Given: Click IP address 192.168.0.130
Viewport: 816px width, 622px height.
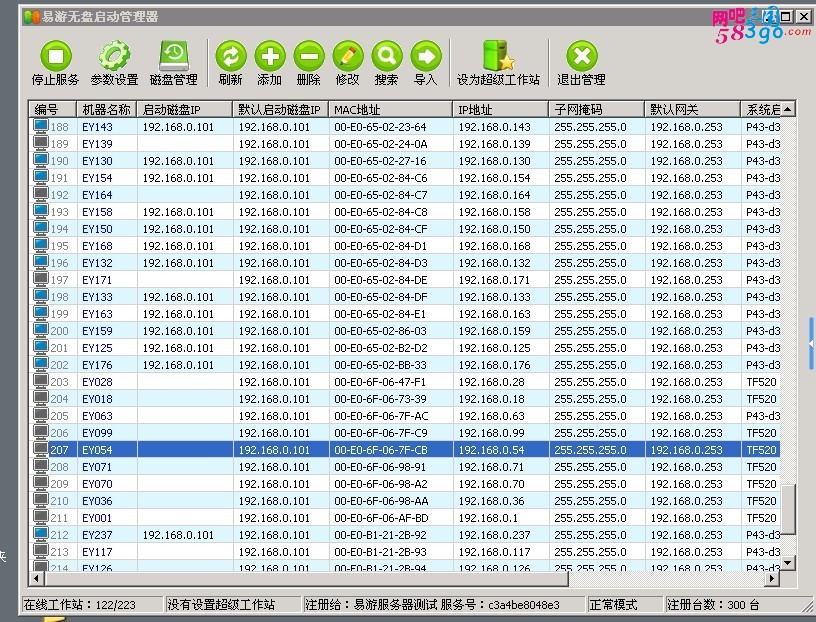Looking at the screenshot, I should pyautogui.click(x=494, y=161).
